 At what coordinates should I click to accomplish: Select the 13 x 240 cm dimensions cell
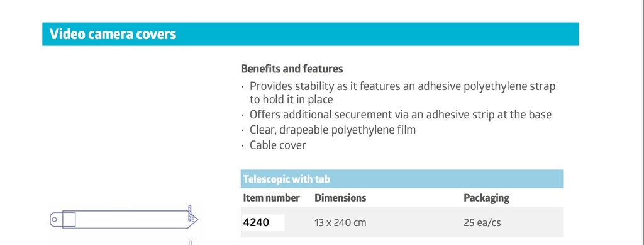(340, 223)
